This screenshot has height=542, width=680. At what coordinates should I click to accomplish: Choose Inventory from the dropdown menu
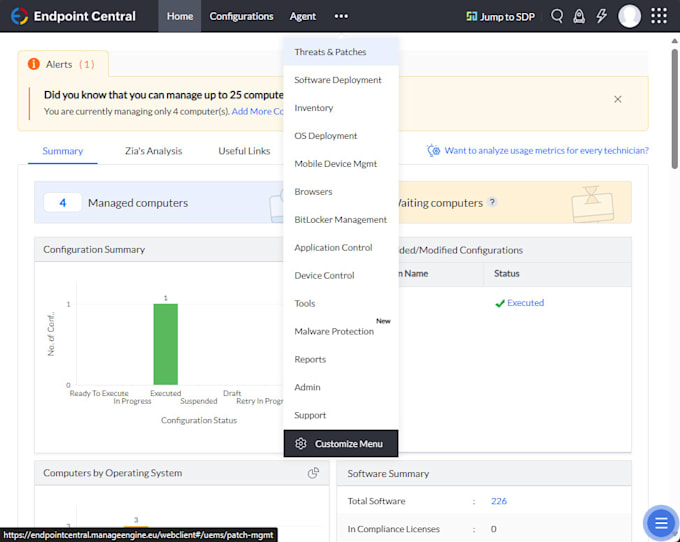(x=341, y=108)
